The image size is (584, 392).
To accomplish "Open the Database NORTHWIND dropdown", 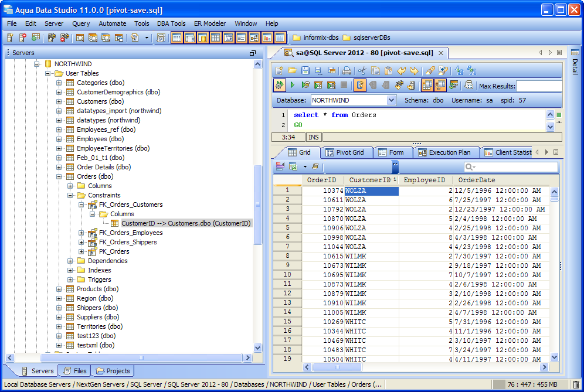I will point(391,100).
